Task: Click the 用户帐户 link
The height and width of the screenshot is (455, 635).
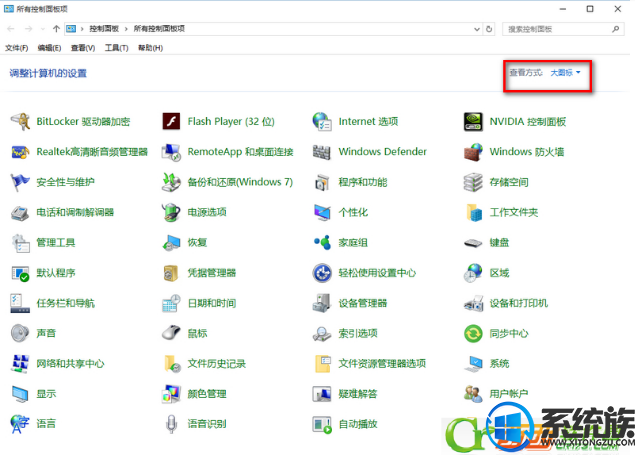Action: tap(509, 394)
